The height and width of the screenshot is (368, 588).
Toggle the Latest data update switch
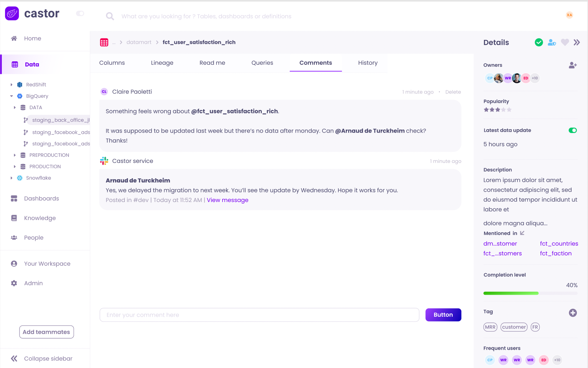(x=572, y=130)
